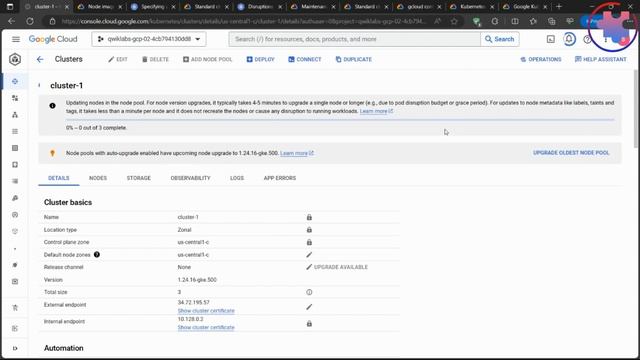Screen dimensions: 640x360
Task: Click Show cluster certificate under Internal endpoint
Action: coord(206,328)
